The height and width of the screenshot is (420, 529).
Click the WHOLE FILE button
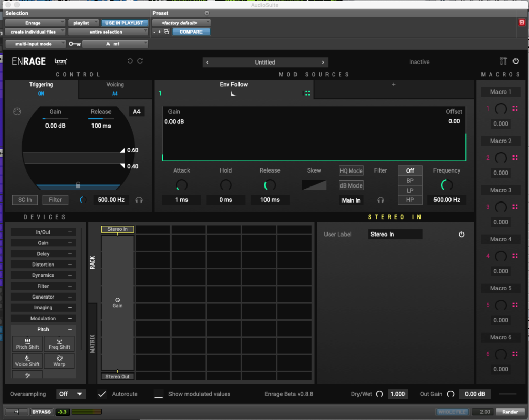click(x=452, y=412)
